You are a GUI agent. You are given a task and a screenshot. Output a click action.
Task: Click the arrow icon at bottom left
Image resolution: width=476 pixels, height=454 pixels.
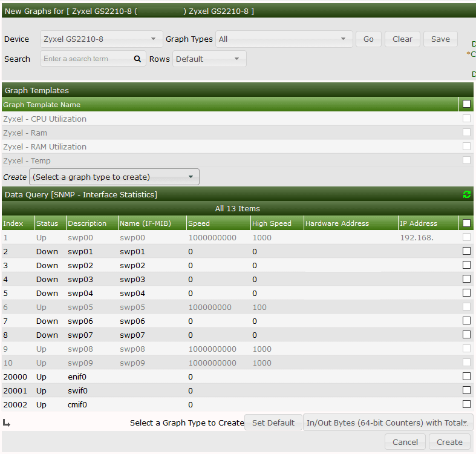point(7,423)
